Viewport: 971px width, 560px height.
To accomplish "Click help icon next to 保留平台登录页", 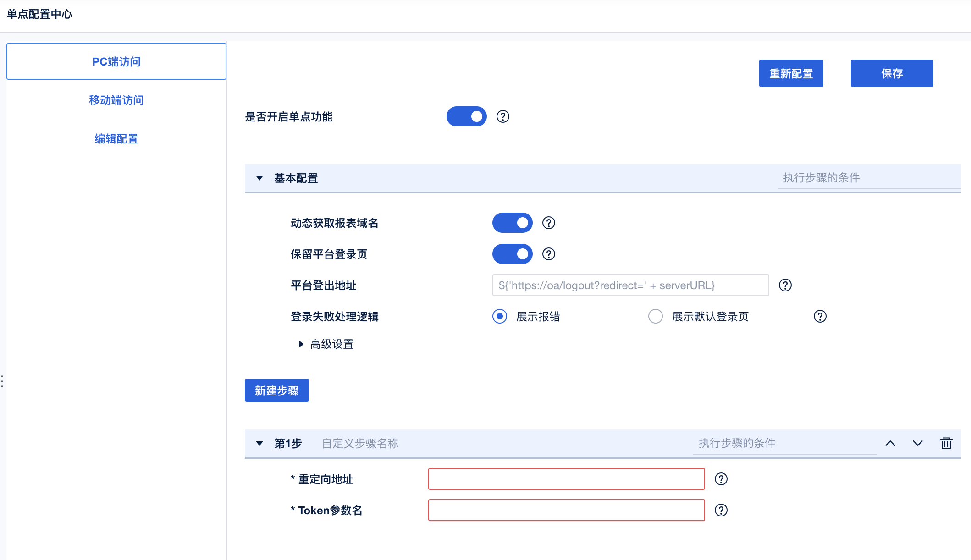I will click(x=549, y=254).
